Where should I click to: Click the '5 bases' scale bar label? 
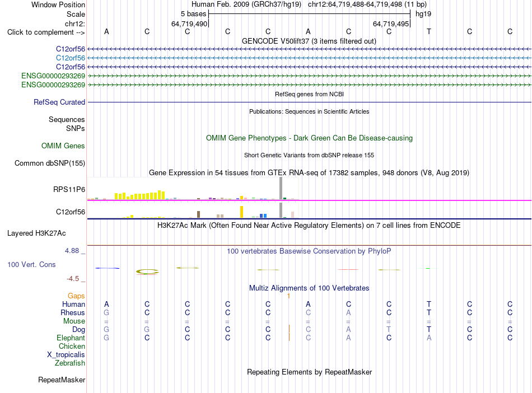[193, 14]
